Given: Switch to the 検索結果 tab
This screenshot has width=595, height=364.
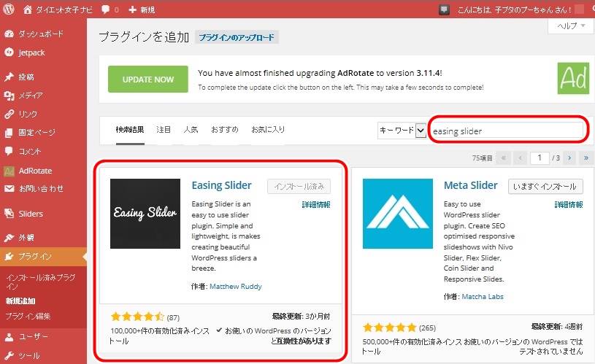Looking at the screenshot, I should (x=130, y=130).
